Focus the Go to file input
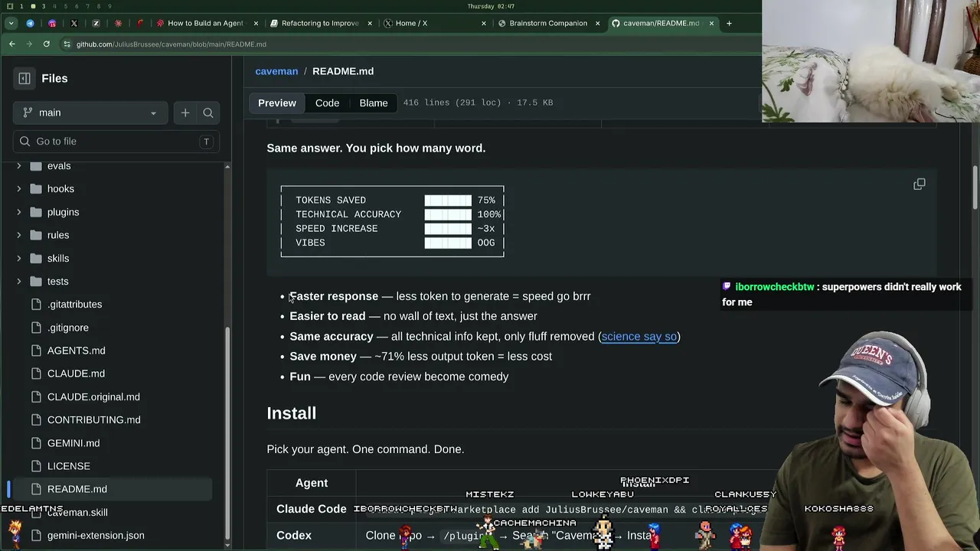980x551 pixels. pos(116,141)
